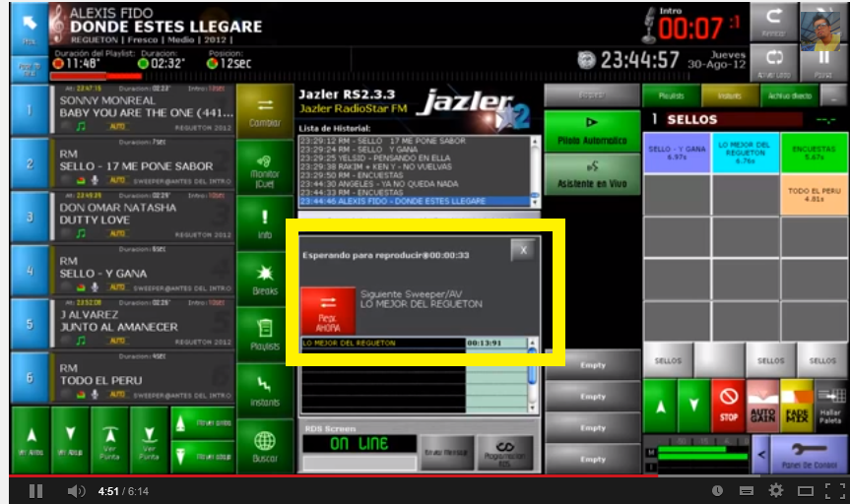
Task: Start Piloto Automatico mode
Action: (x=592, y=131)
